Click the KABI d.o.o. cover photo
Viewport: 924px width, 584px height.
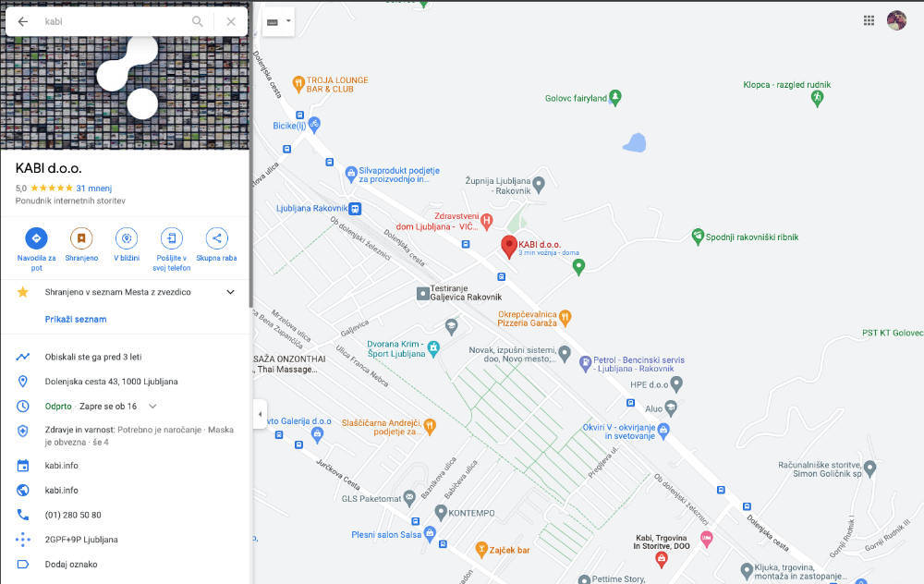pyautogui.click(x=125, y=91)
